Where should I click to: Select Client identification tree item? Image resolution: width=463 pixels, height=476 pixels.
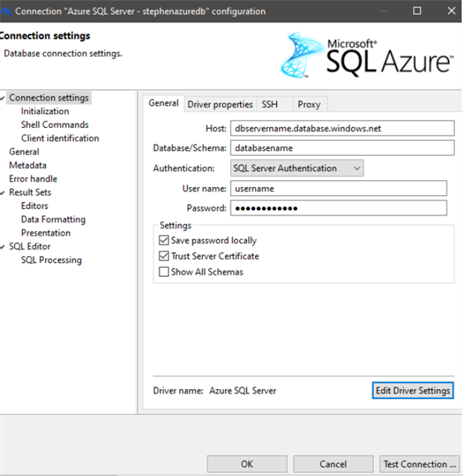point(60,138)
